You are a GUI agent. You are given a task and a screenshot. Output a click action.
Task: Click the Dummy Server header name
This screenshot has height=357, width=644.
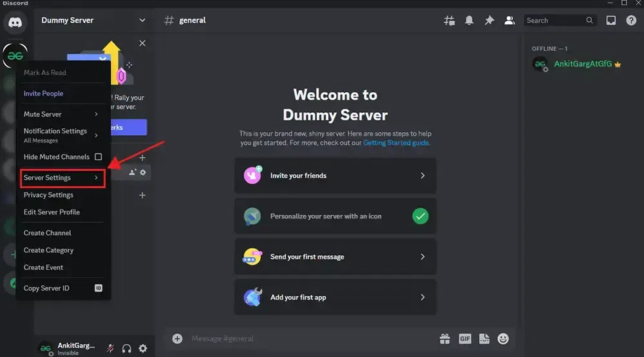pyautogui.click(x=68, y=20)
